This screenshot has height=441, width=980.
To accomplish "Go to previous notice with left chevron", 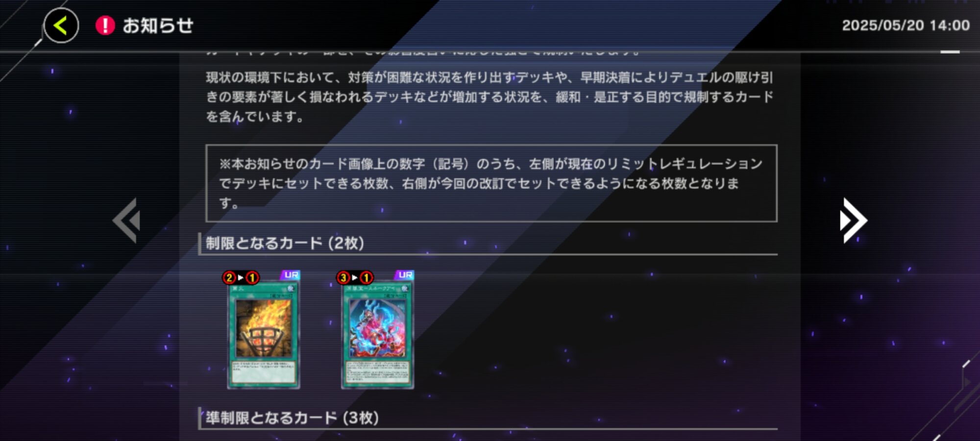I will click(x=127, y=220).
